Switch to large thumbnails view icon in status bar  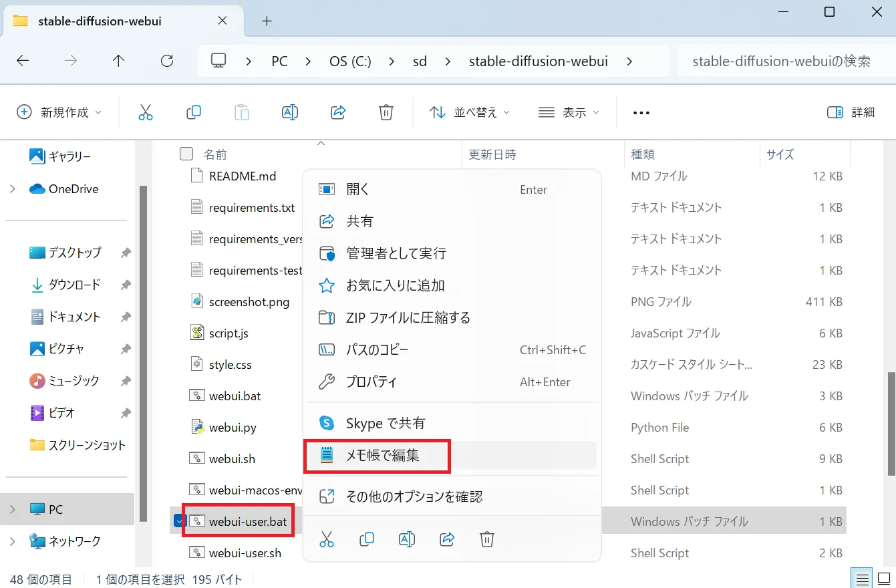(884, 579)
